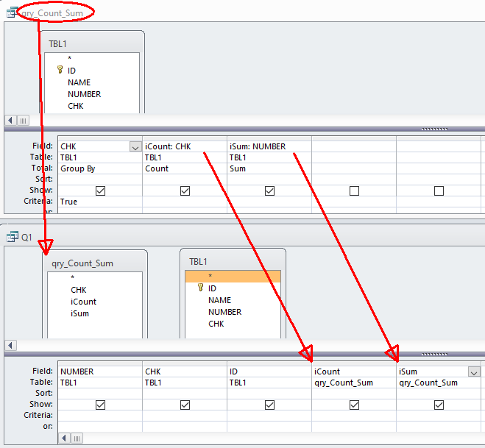This screenshot has height=448, width=485.
Task: Click qry_Count_Sum table cell under iSum
Action: [x=439, y=383]
